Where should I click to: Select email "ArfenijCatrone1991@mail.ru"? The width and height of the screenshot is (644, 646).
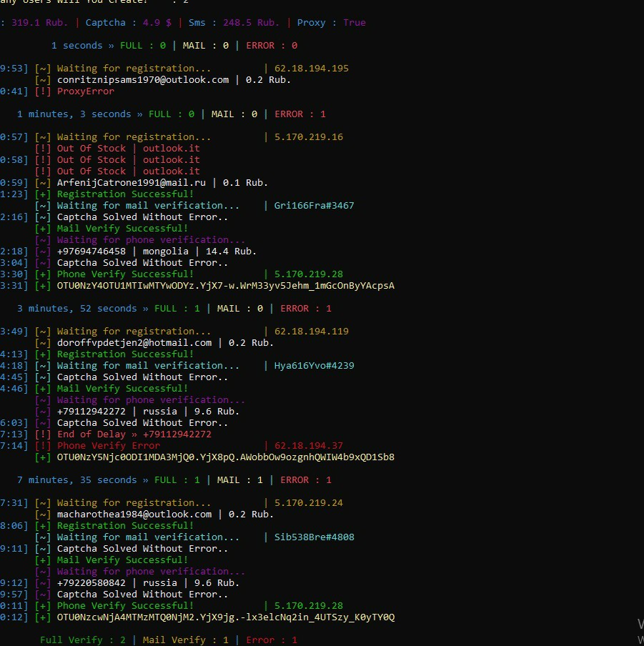point(132,183)
